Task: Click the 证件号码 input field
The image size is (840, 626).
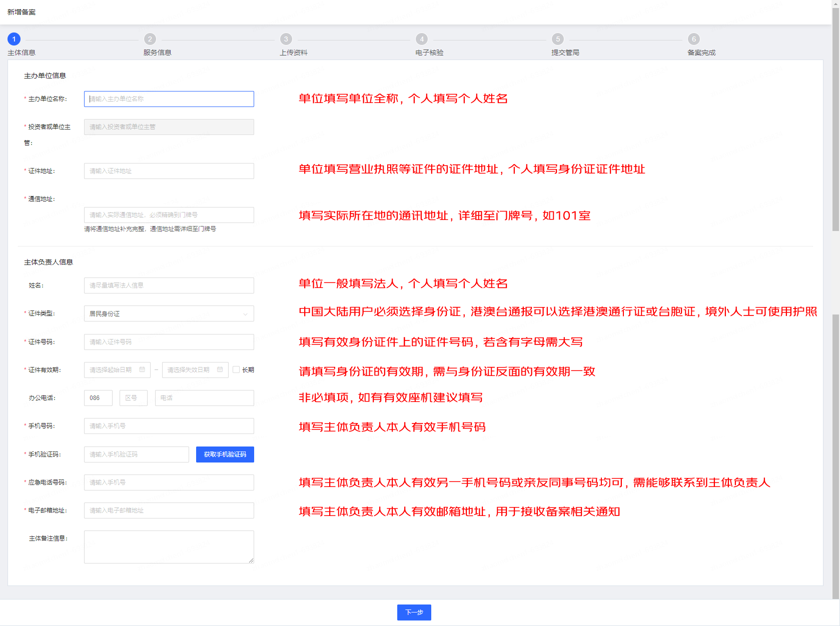Action: (x=169, y=342)
